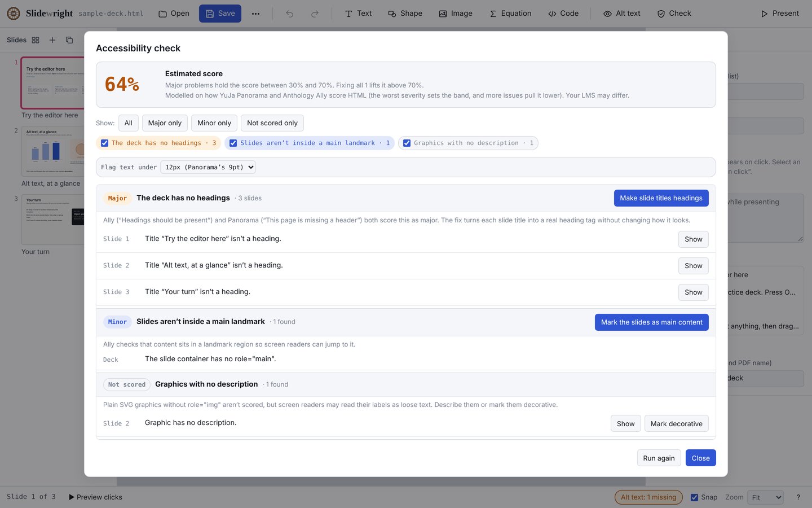
Task: Close the Accessibility check dialog
Action: pyautogui.click(x=701, y=458)
